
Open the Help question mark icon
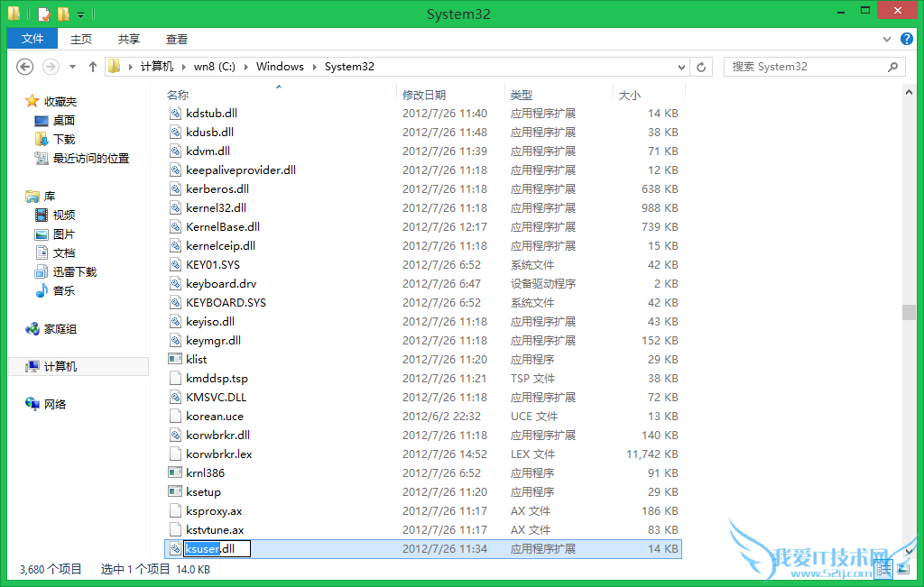click(x=907, y=39)
